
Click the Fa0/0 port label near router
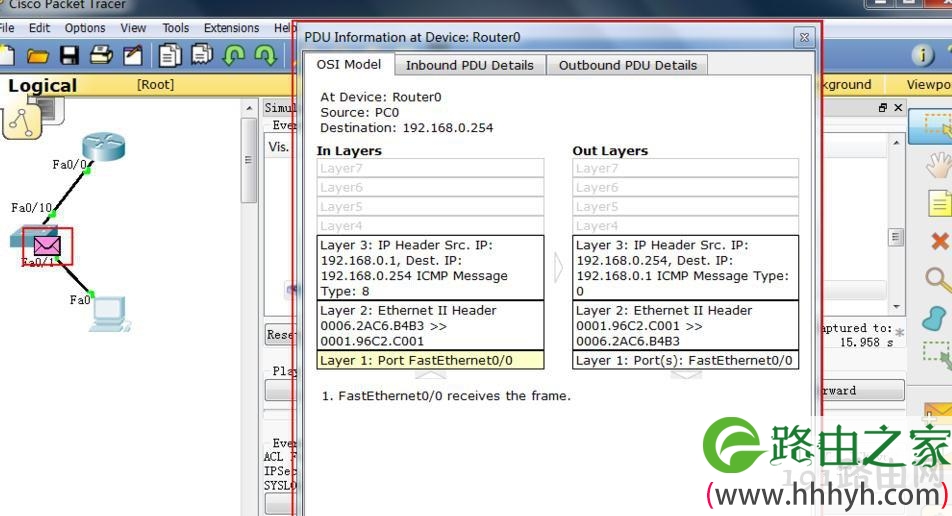coord(69,165)
